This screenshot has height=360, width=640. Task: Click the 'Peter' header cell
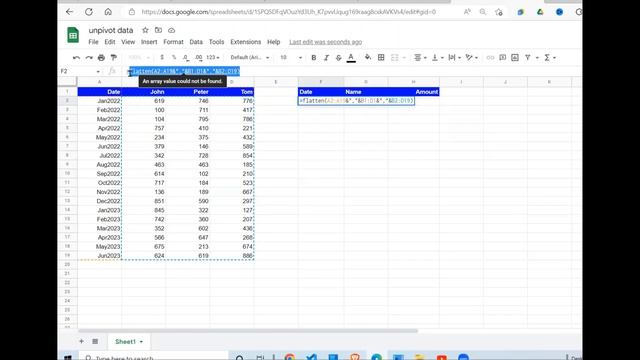coord(188,92)
